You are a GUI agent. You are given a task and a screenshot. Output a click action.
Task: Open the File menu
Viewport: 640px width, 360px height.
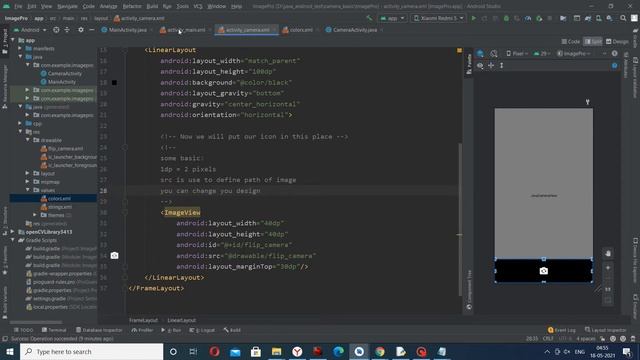(x=18, y=6)
